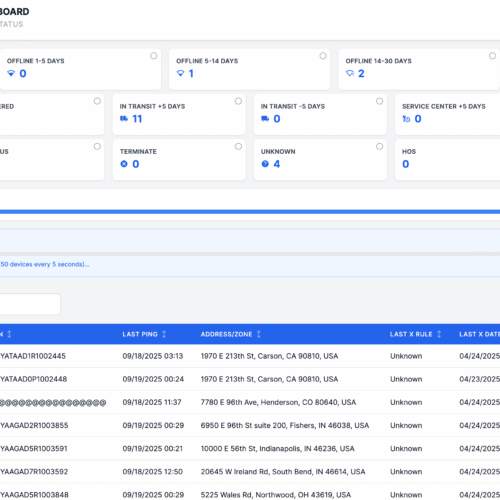Click the X circle icon in Terminate card
The image size is (500, 500).
pyautogui.click(x=124, y=164)
